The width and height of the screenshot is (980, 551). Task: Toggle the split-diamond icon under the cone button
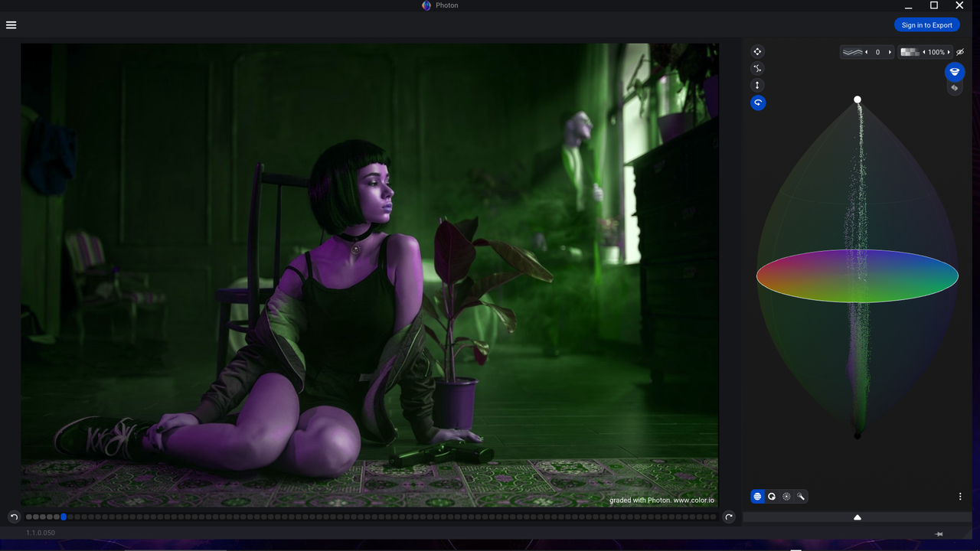click(954, 88)
